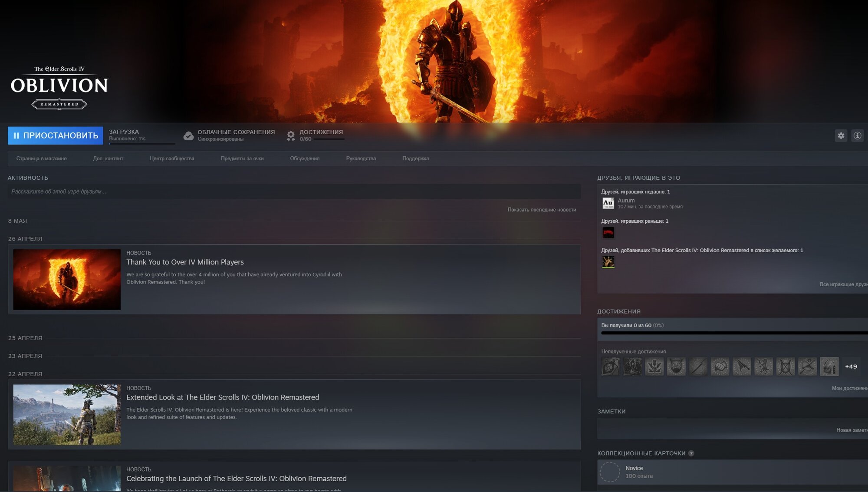Open the Руководства tab
This screenshot has height=492, width=868.
(x=361, y=158)
